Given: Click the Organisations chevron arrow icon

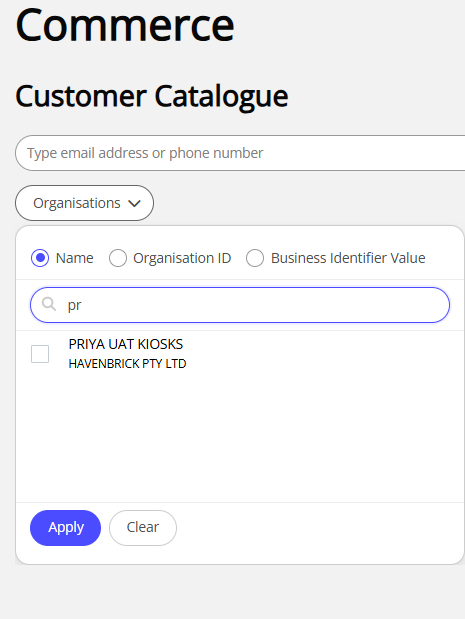Looking at the screenshot, I should coord(134,203).
